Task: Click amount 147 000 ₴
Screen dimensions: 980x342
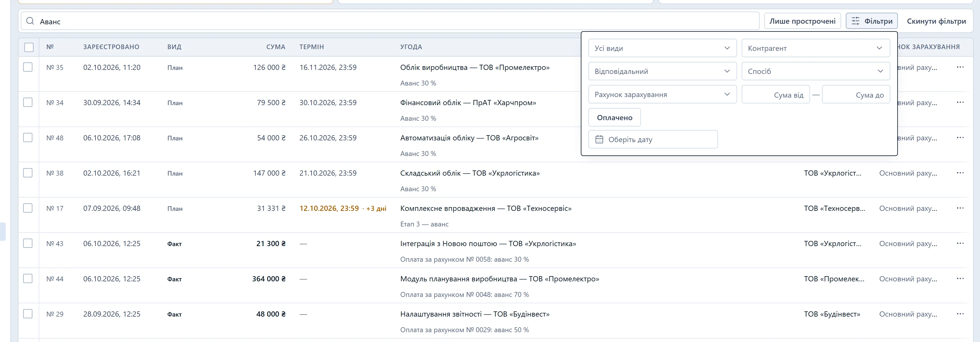Action: point(269,173)
